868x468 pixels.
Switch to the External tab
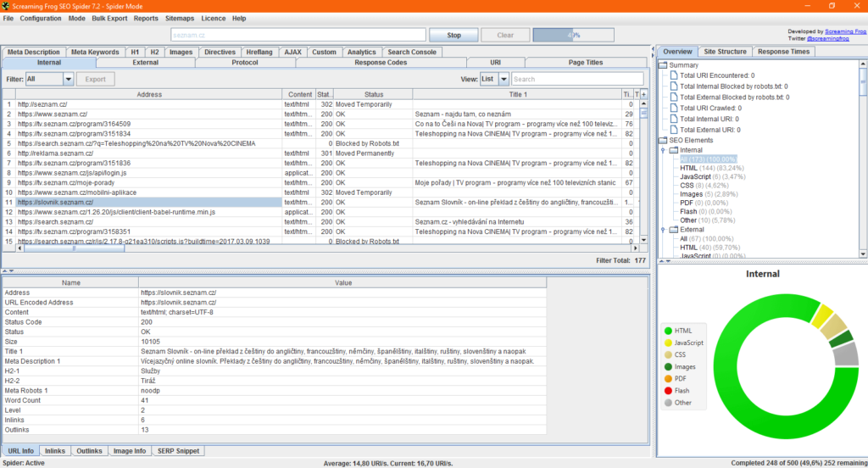146,63
